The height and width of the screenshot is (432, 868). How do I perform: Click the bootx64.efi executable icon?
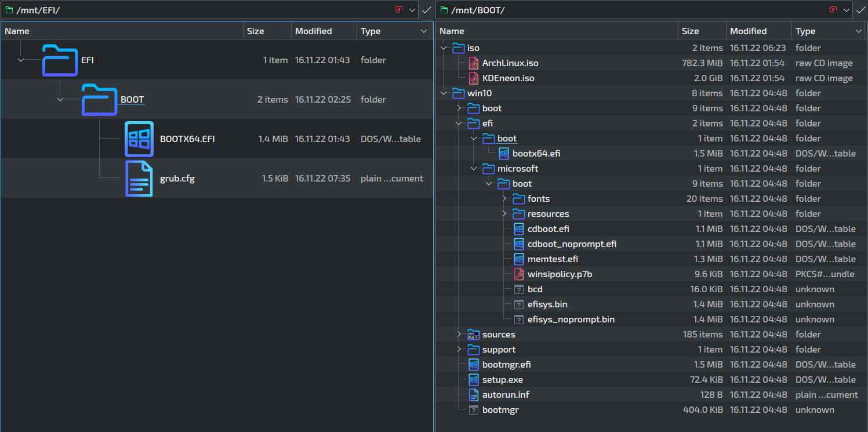504,154
